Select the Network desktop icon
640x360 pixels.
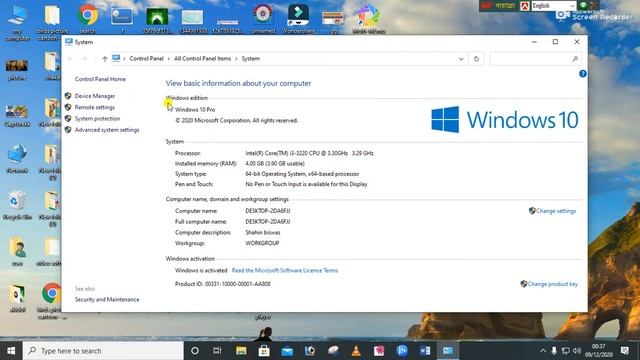tap(17, 158)
